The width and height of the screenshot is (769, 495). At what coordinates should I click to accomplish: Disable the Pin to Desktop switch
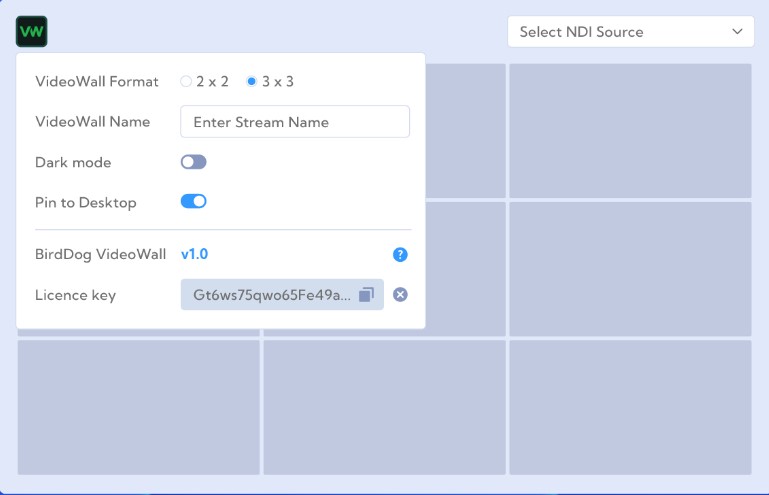[193, 202]
